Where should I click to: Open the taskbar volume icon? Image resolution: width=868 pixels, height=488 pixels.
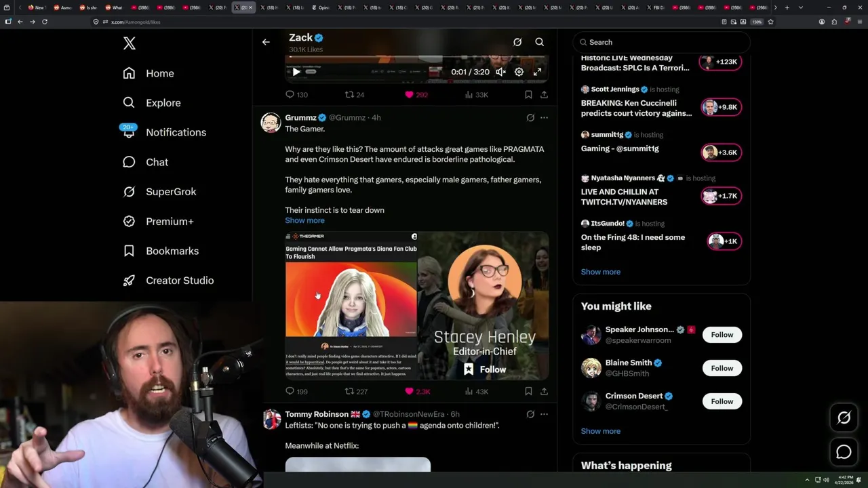coord(826,480)
